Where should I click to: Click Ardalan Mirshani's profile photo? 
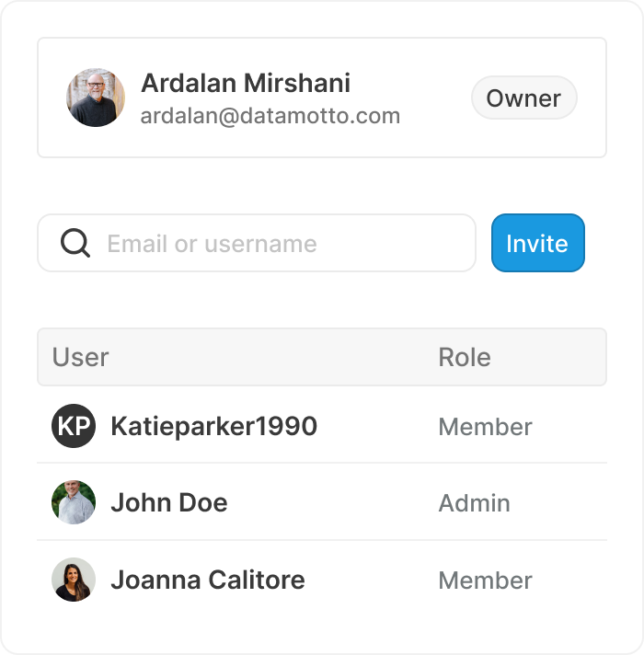tap(96, 98)
